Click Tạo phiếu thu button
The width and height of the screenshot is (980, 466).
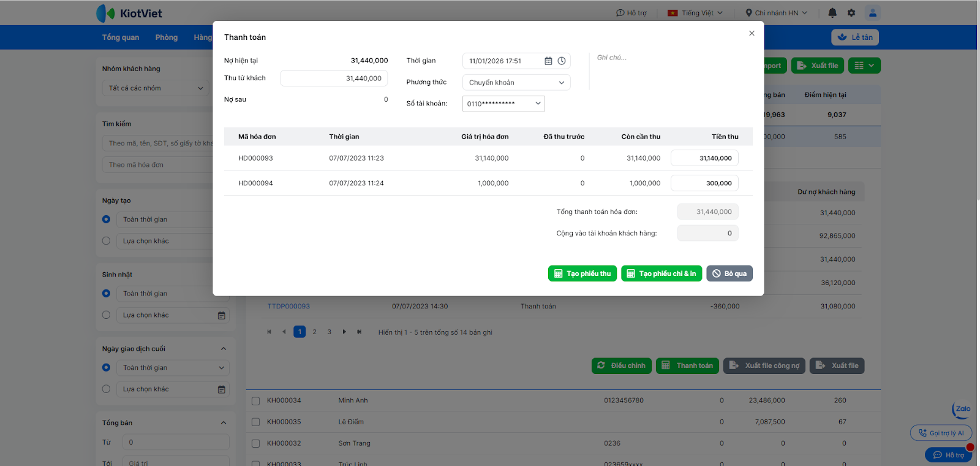coord(582,273)
